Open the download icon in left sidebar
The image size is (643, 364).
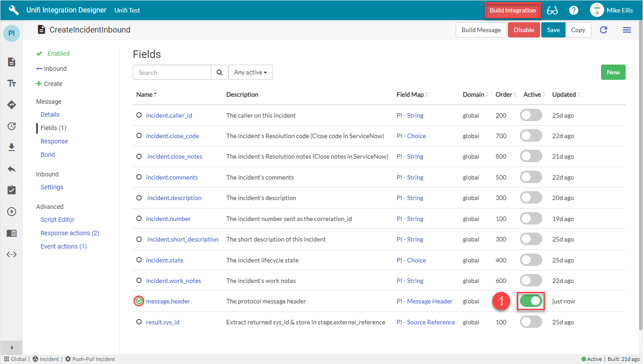[12, 147]
